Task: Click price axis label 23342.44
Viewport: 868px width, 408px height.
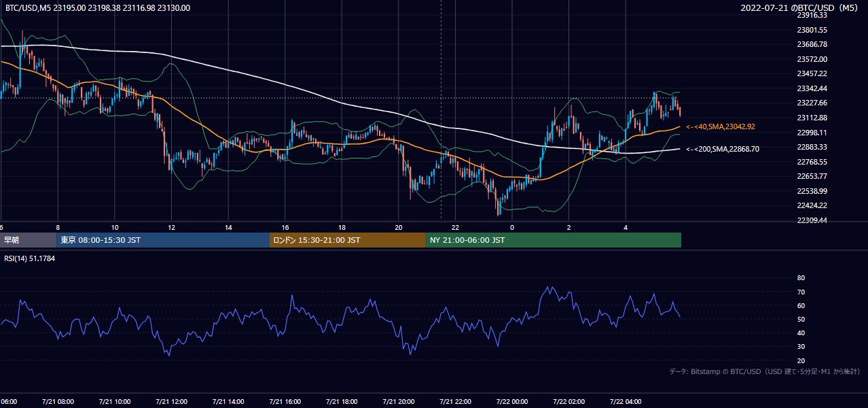Action: point(812,88)
